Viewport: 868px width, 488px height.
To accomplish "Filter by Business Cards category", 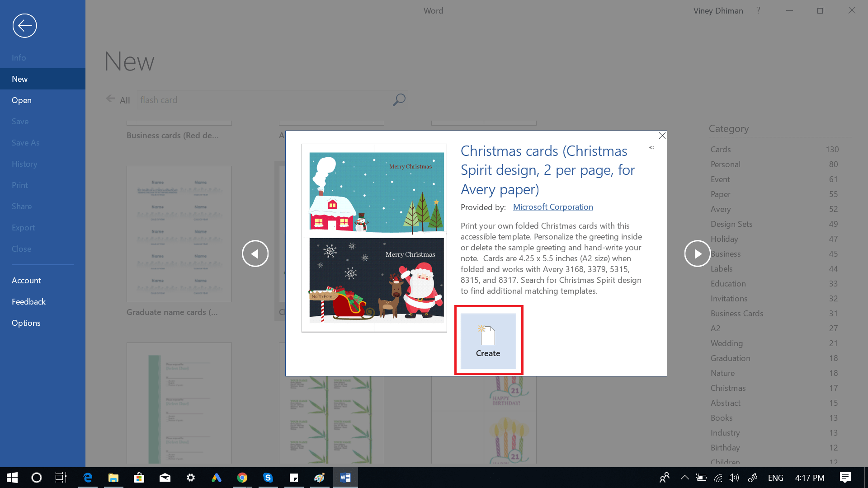I will coord(774,314).
